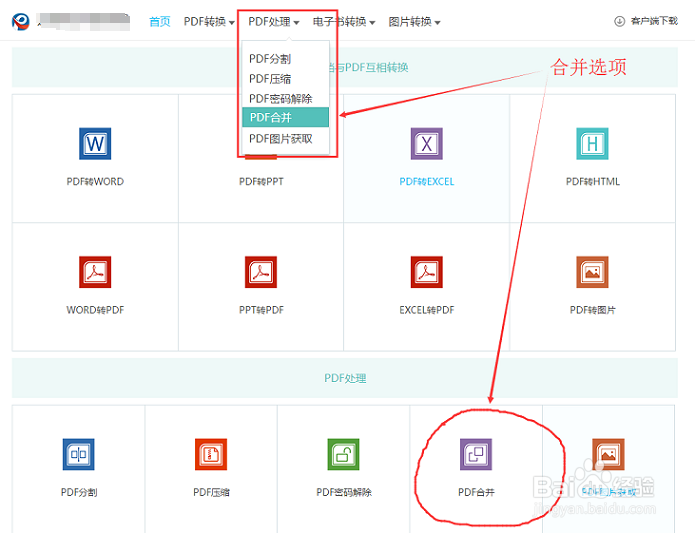Screen dimensions: 695x533
Task: Click the PDF合并 label in bottom row
Action: pyautogui.click(x=476, y=492)
